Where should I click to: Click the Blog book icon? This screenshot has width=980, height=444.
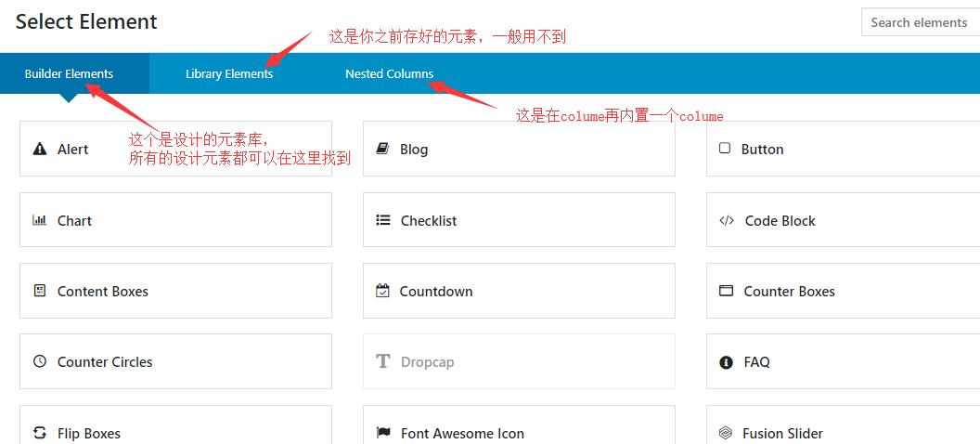pos(382,149)
